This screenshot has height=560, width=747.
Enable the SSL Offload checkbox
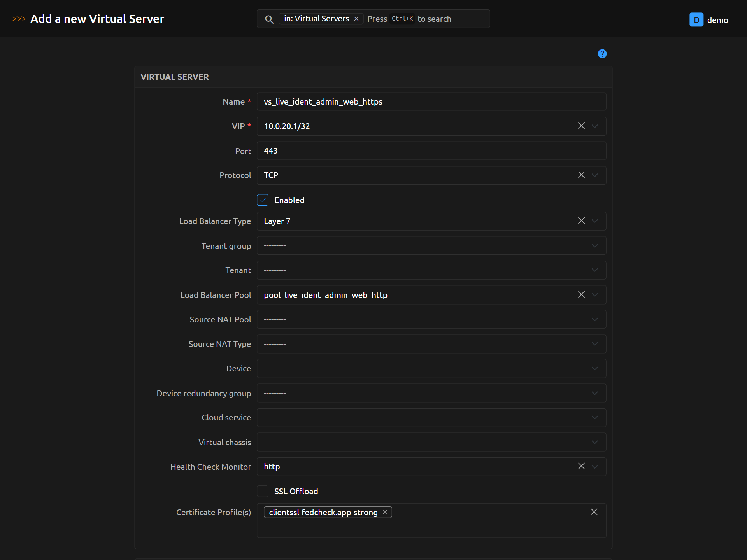pyautogui.click(x=263, y=491)
